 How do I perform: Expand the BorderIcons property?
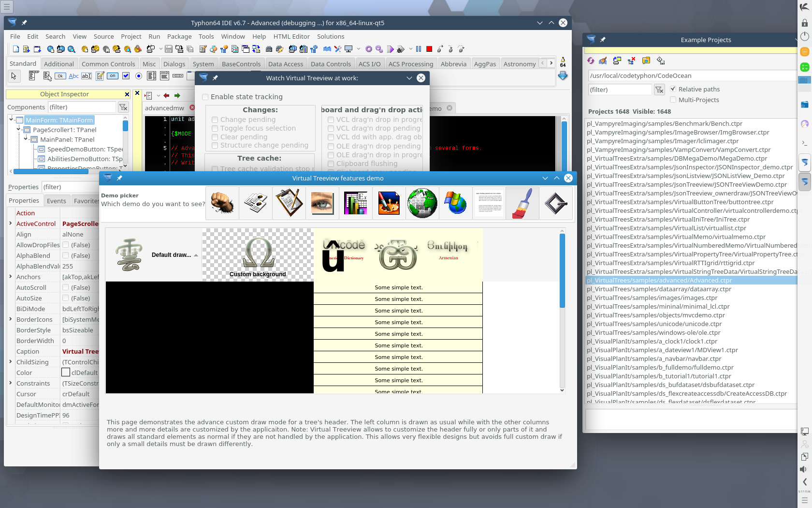point(11,319)
